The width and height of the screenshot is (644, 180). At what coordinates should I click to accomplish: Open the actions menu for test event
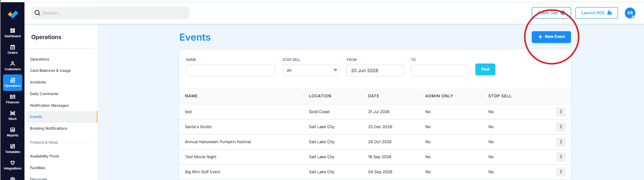(561, 112)
